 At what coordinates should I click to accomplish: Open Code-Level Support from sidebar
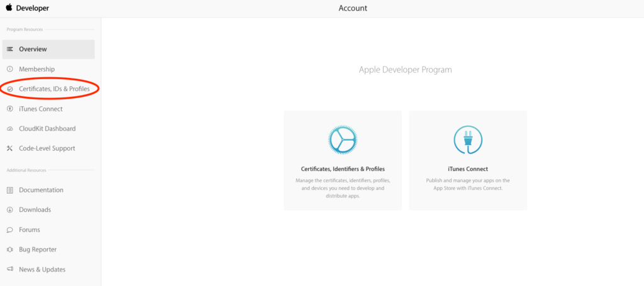(48, 148)
